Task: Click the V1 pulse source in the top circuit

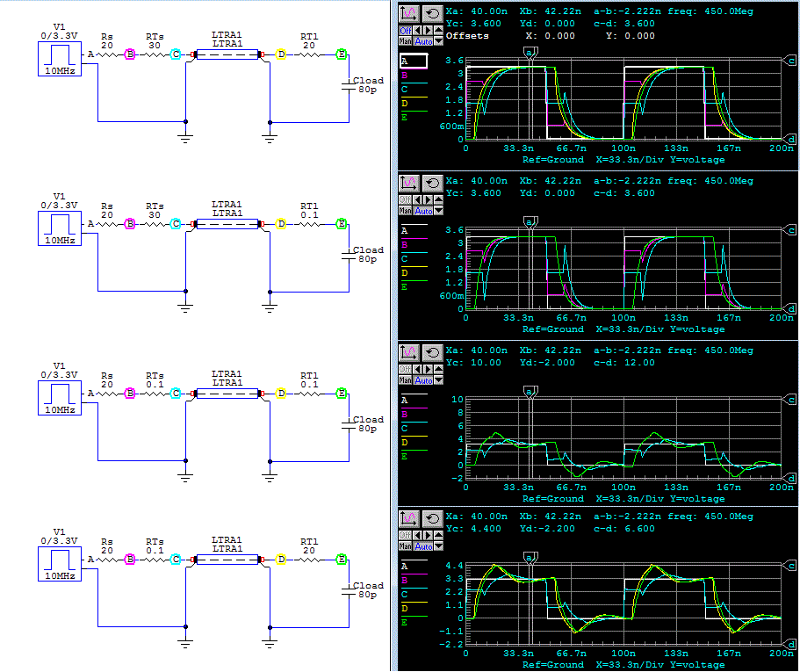Action: pos(60,59)
